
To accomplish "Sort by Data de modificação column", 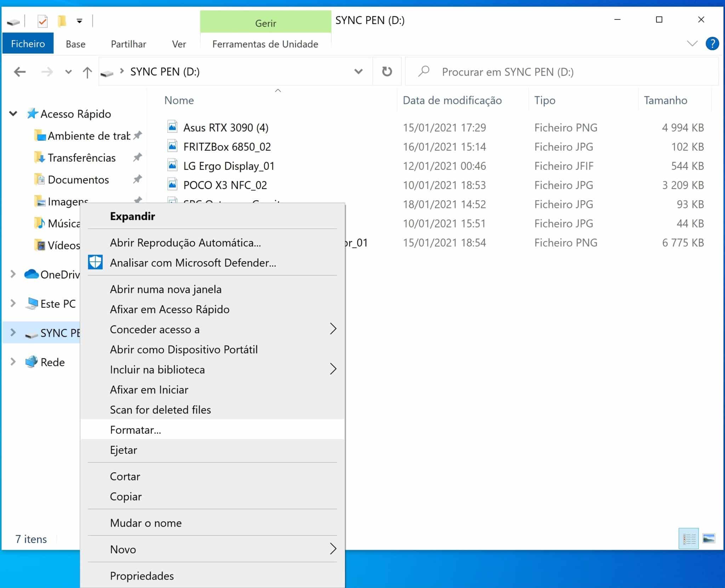I will [452, 100].
